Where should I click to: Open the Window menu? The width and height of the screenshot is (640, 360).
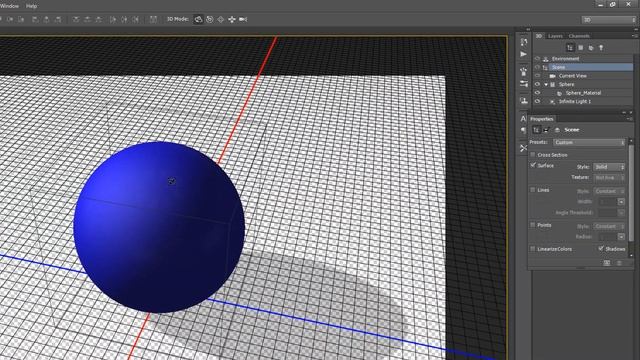[x=9, y=6]
